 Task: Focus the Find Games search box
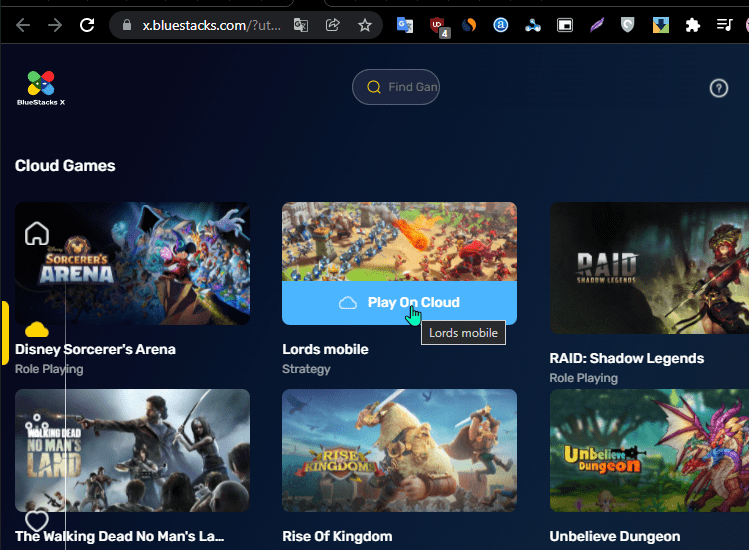[396, 87]
